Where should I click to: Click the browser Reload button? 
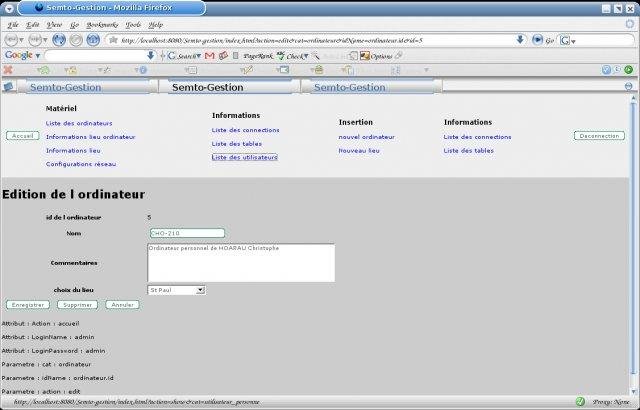pyautogui.click(x=59, y=40)
